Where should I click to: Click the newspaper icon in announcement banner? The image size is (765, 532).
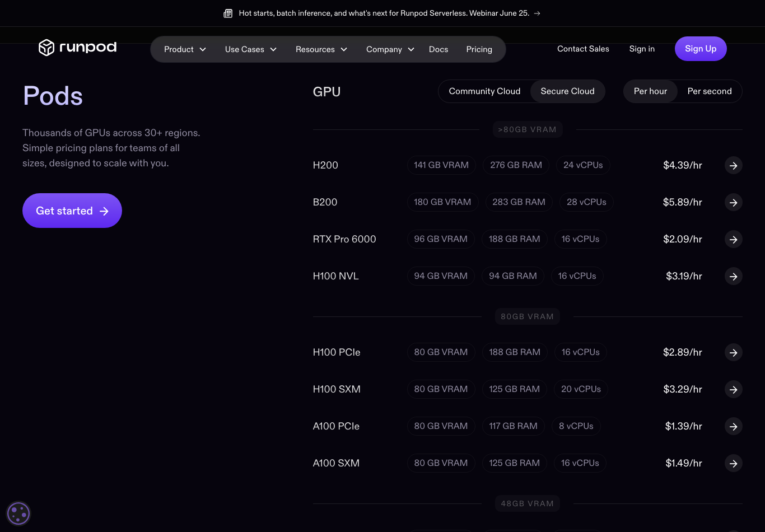click(x=228, y=13)
